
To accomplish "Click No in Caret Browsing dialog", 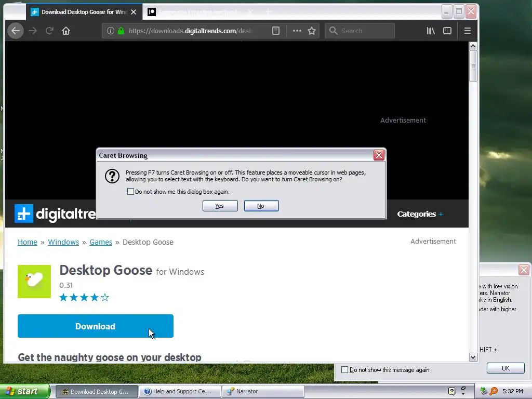I will tap(261, 206).
